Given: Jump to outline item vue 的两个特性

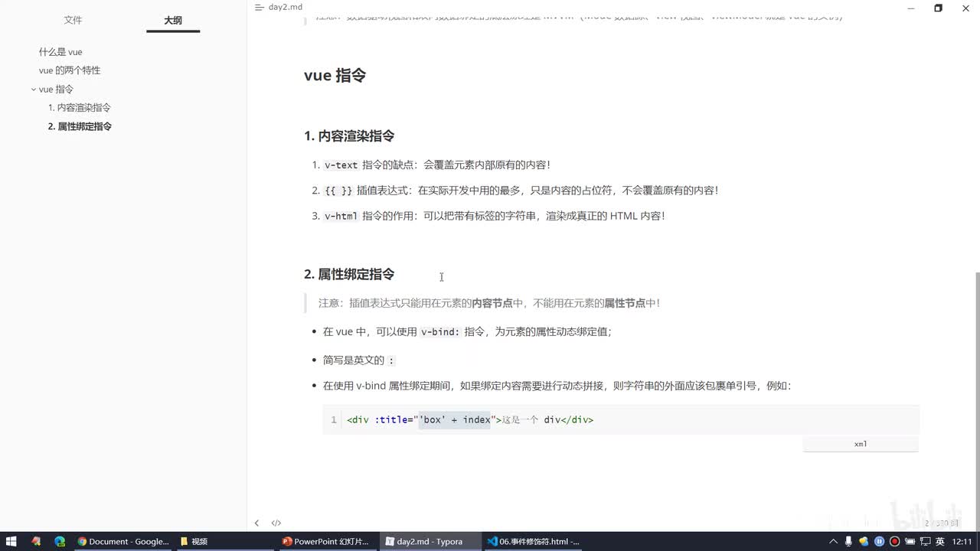Looking at the screenshot, I should point(70,70).
